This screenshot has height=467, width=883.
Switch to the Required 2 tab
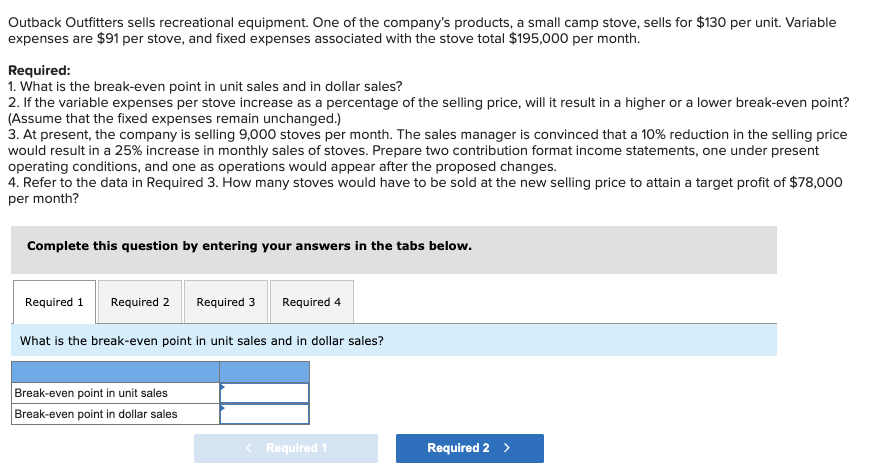pyautogui.click(x=140, y=302)
